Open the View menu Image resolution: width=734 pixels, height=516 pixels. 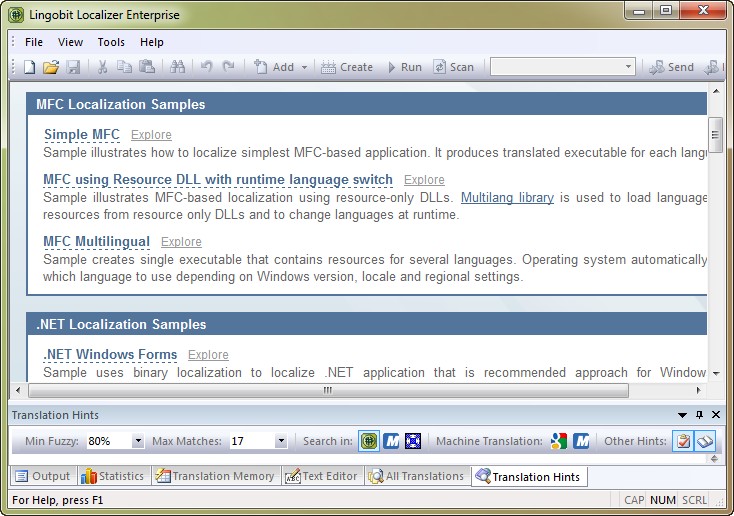70,42
